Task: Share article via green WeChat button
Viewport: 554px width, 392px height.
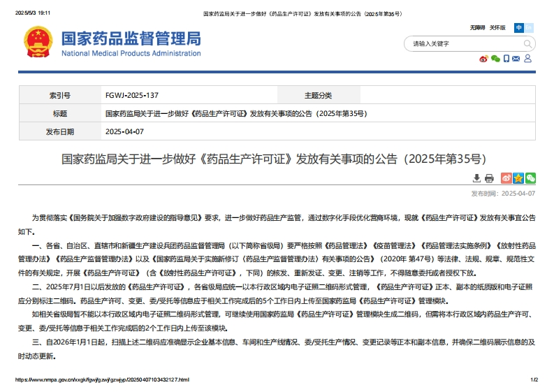Action: [x=530, y=178]
